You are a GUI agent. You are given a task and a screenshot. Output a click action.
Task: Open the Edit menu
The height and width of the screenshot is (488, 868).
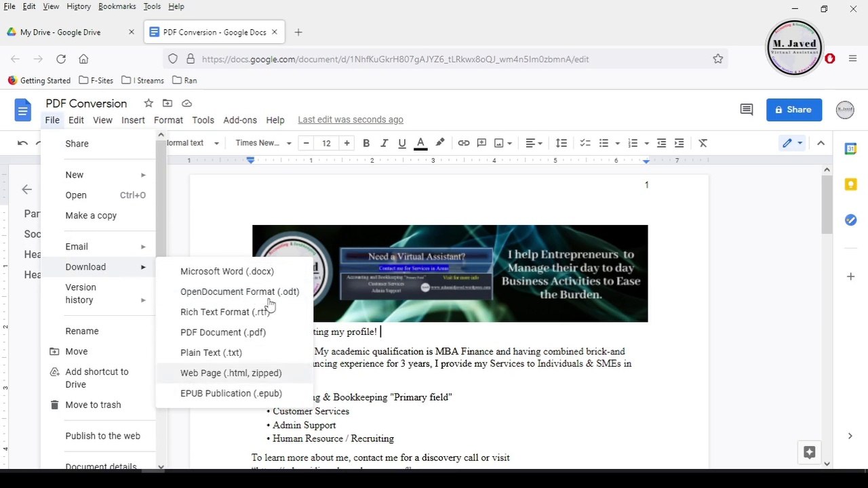[x=76, y=120]
